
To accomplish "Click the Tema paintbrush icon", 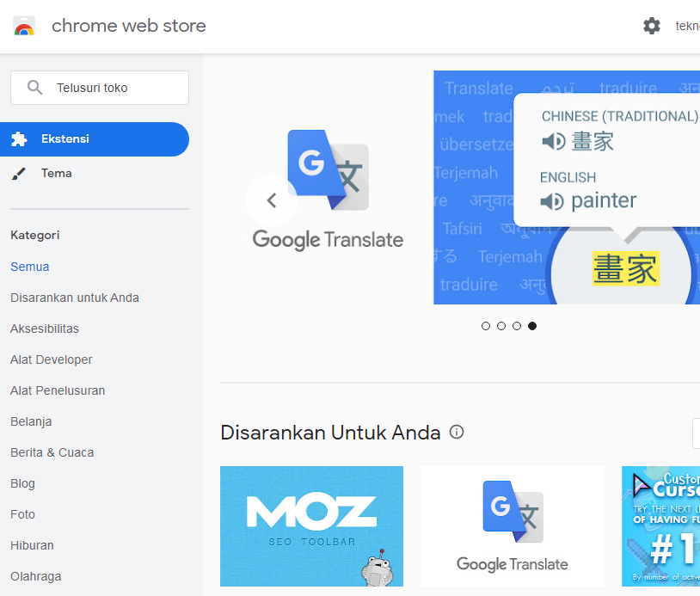I will click(19, 173).
